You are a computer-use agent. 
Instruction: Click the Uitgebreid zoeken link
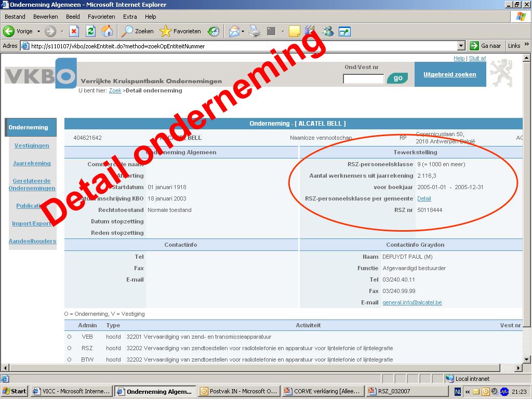(449, 74)
